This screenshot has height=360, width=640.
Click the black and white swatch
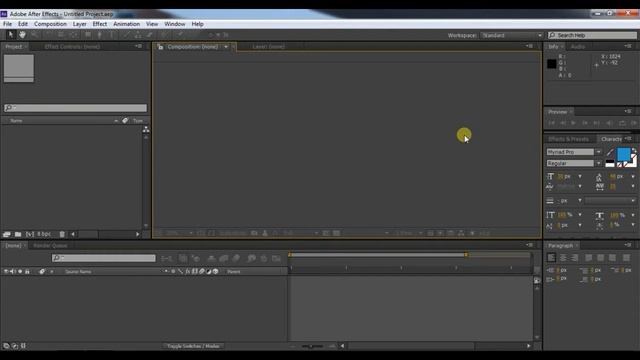[x=610, y=163]
